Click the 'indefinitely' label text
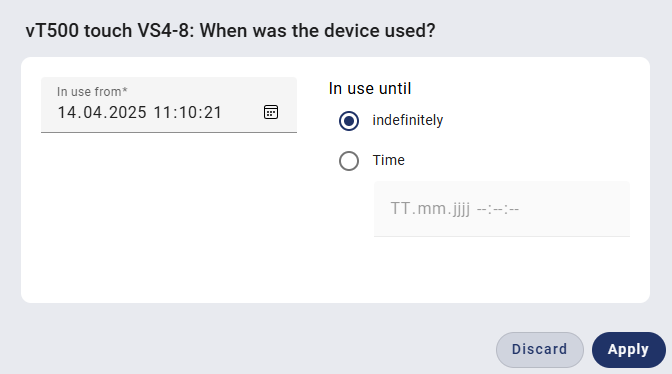 pos(408,120)
